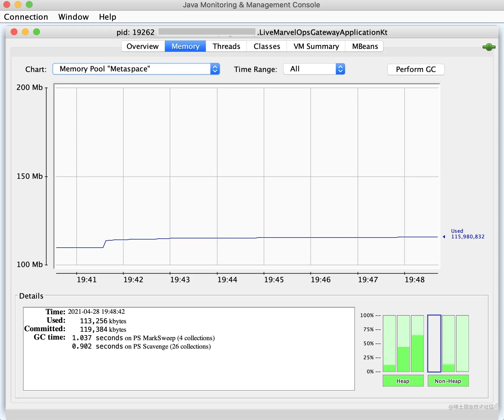This screenshot has height=420, width=504.
Task: Click the Perform GC button
Action: tap(416, 69)
